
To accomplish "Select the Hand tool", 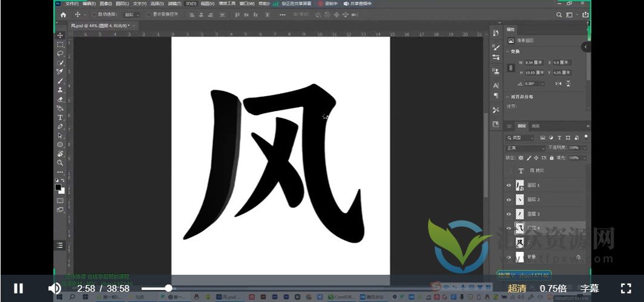I will click(x=60, y=154).
